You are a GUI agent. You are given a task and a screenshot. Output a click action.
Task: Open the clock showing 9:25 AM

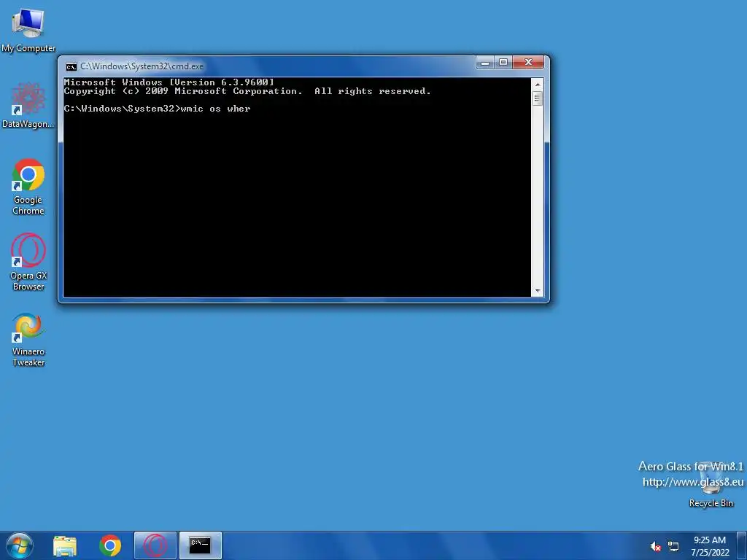(710, 545)
